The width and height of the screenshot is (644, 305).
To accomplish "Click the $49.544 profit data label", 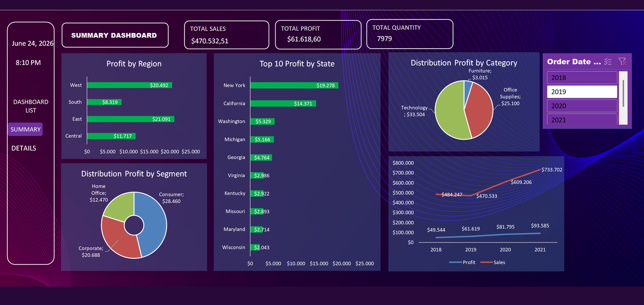I will (x=436, y=230).
